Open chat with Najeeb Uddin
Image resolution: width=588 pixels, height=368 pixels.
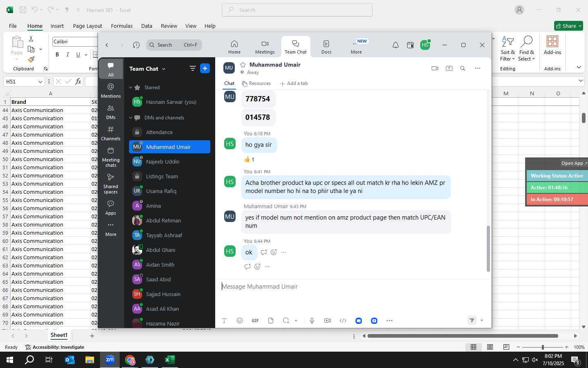pyautogui.click(x=169, y=162)
